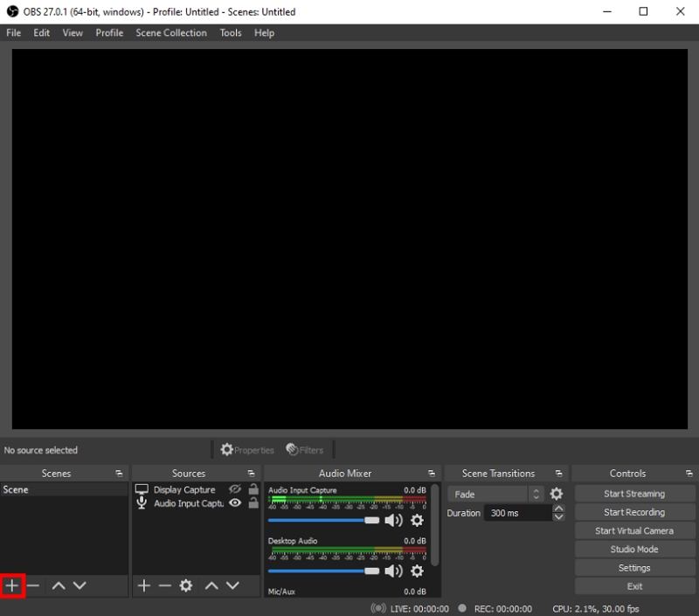Move a source down with the down arrow
The image size is (699, 616).
pyautogui.click(x=232, y=585)
